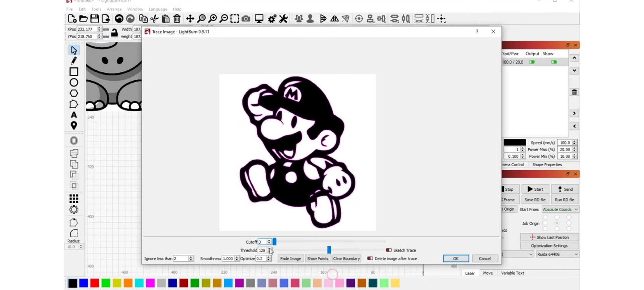Click the Threshold slider handle
644x290 pixels.
point(329,250)
